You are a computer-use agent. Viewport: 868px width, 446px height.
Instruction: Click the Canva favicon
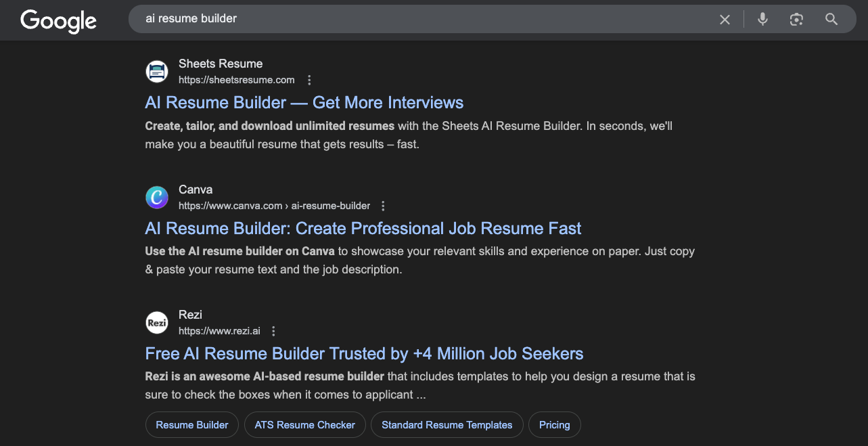[x=157, y=198]
